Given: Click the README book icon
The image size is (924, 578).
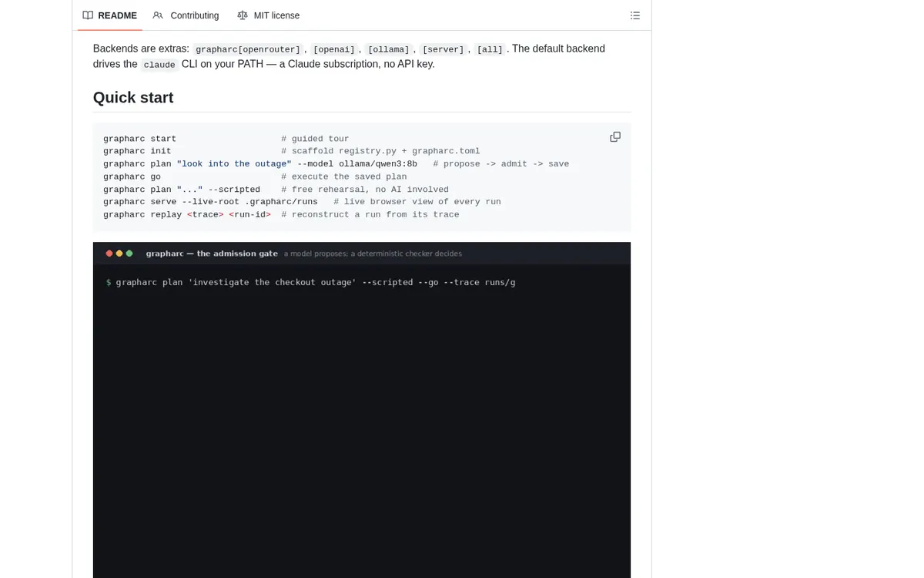Looking at the screenshot, I should 88,15.
